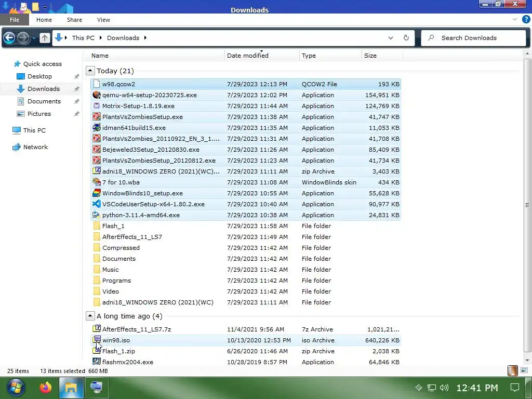Expand the This PC breadcrumb arrow
The image size is (532, 399).
pyautogui.click(x=100, y=37)
